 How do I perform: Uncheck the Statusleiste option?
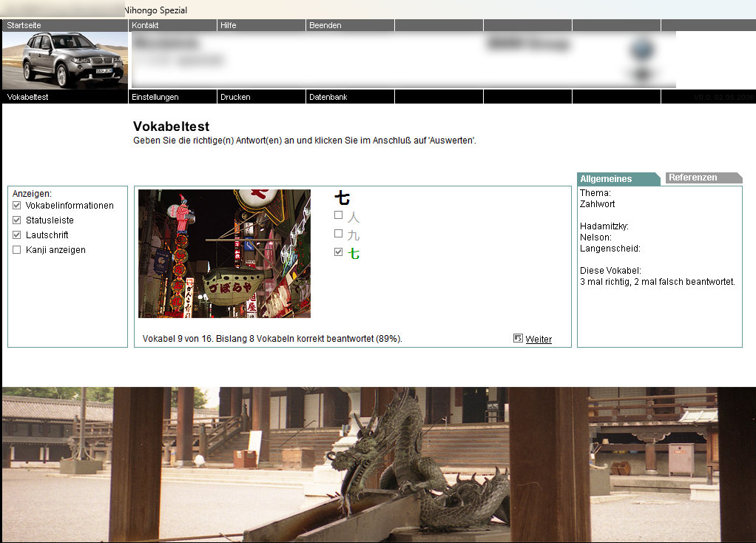click(17, 220)
